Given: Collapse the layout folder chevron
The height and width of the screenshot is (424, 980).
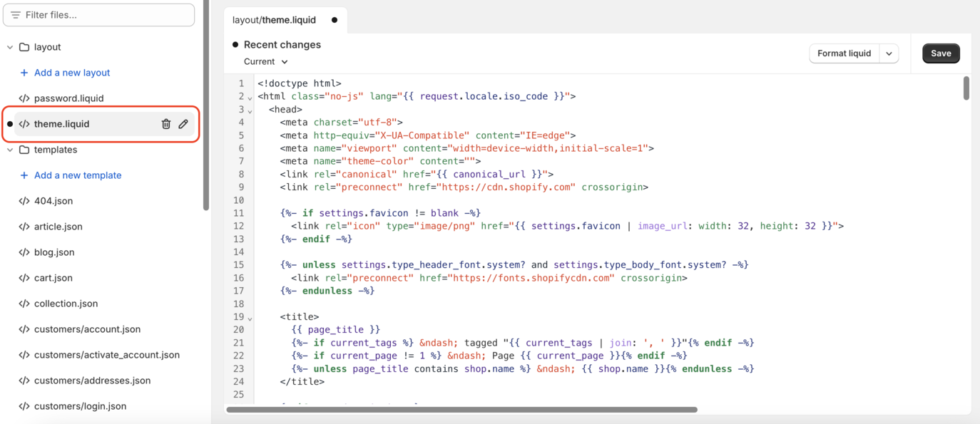Looking at the screenshot, I should (x=10, y=47).
